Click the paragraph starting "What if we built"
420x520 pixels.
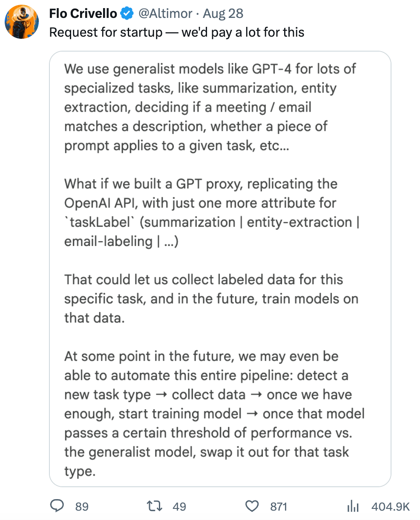pyautogui.click(x=212, y=212)
